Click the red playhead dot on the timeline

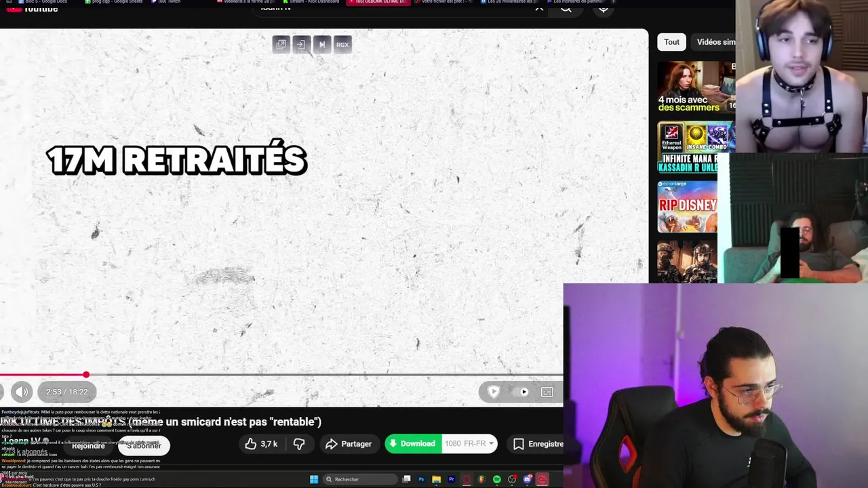(x=86, y=375)
